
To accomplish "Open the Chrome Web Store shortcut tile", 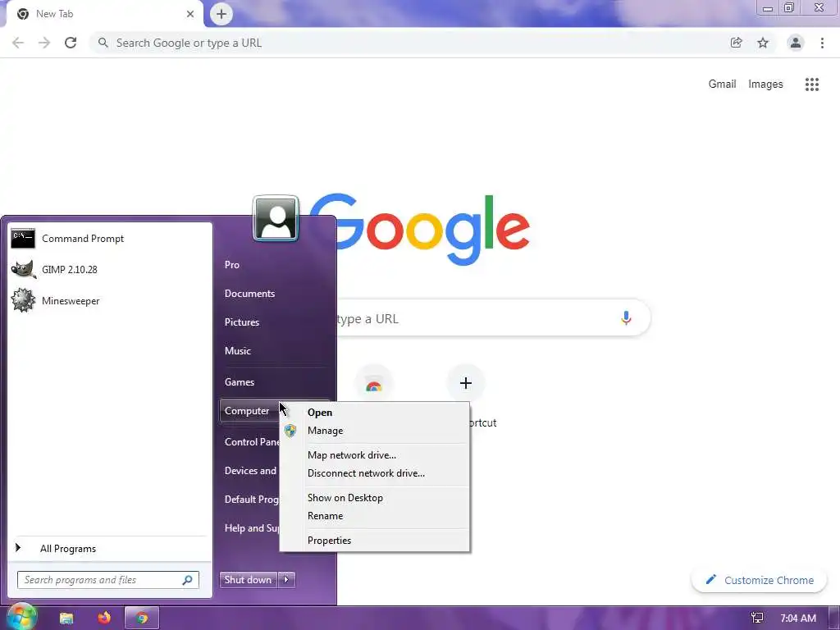I will click(x=374, y=385).
